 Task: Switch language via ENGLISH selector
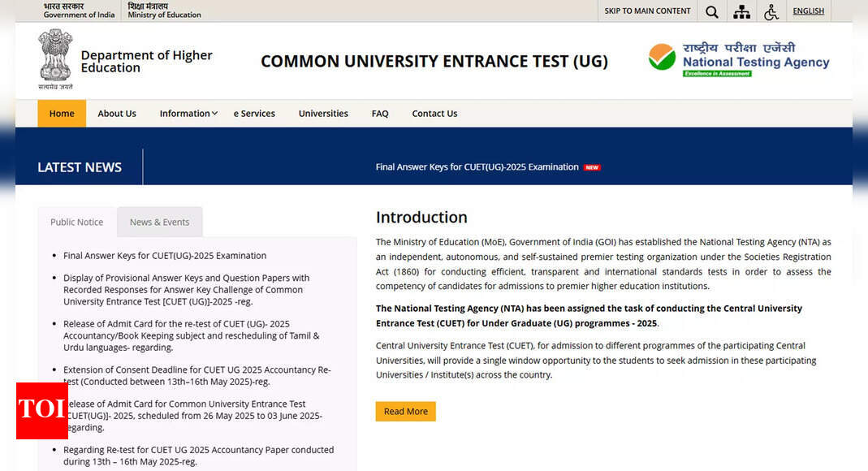[x=808, y=11]
